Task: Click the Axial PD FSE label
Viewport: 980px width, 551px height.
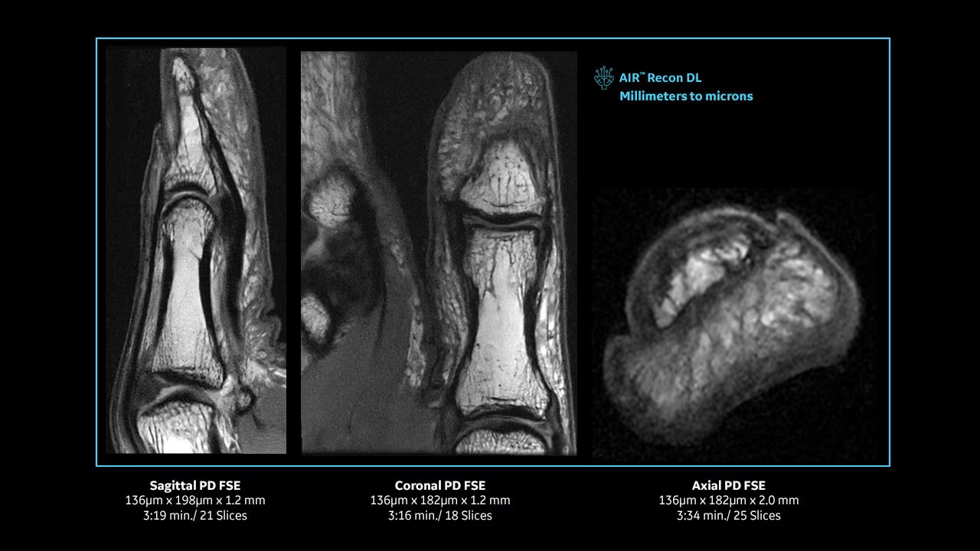Action: pos(728,485)
